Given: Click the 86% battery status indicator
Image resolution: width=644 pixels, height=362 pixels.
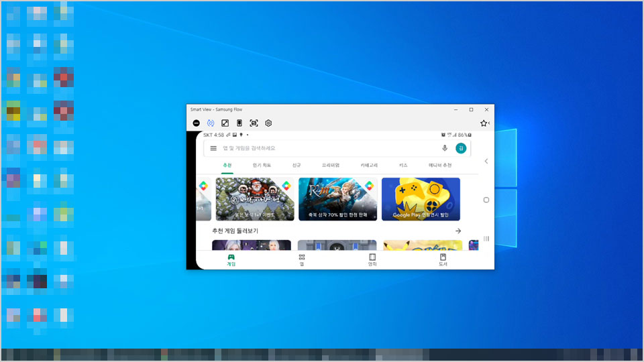Looking at the screenshot, I should [x=464, y=135].
